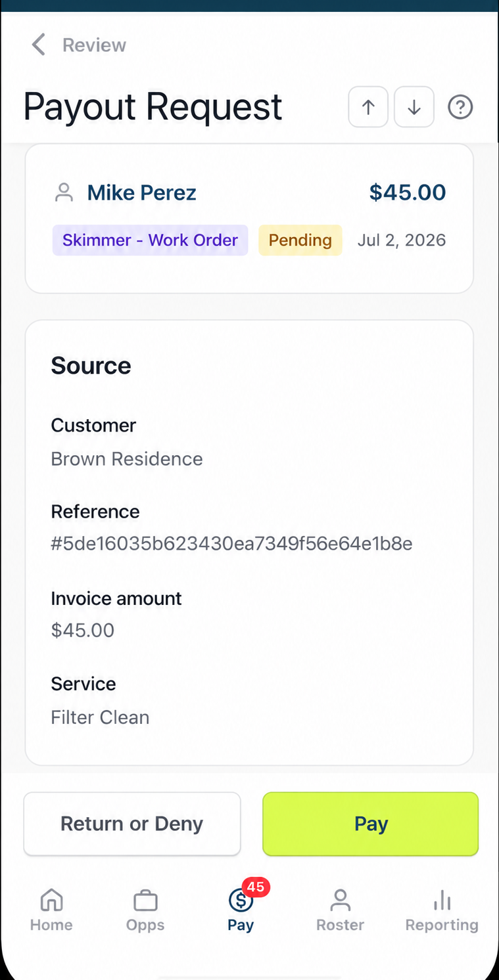Open Mike Perez's profile name link
The width and height of the screenshot is (499, 980).
pos(142,192)
